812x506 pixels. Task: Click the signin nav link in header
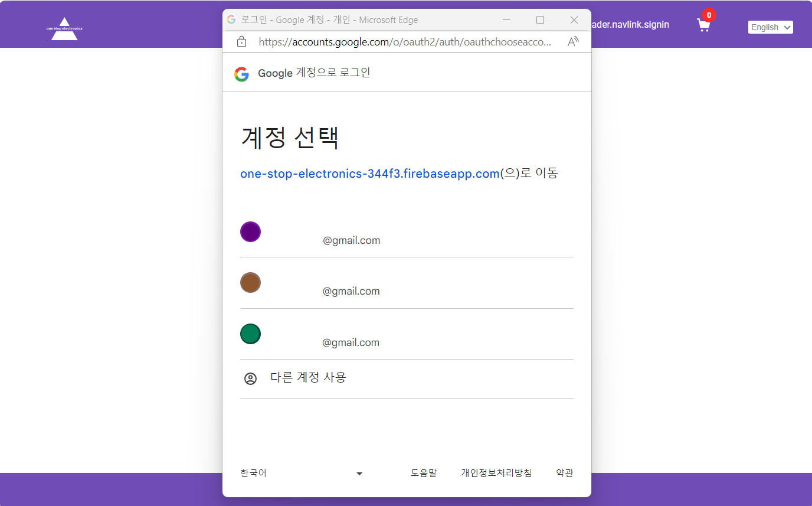pos(630,24)
